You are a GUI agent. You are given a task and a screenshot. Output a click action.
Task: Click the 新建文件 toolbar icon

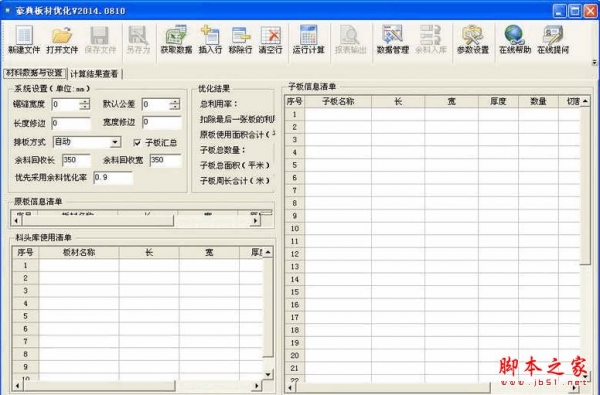click(24, 39)
